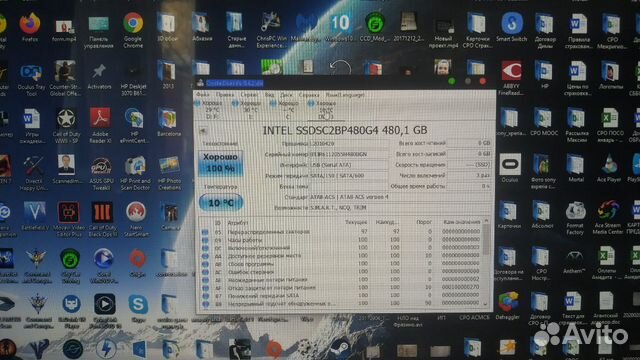The image size is (640, 360).
Task: Click the Порог column header
Action: pyautogui.click(x=423, y=222)
